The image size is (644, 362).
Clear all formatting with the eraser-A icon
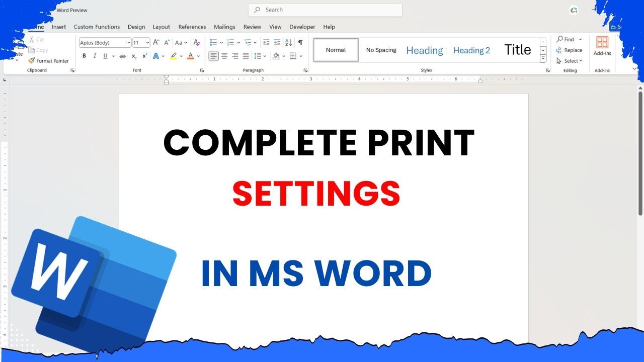tap(197, 43)
